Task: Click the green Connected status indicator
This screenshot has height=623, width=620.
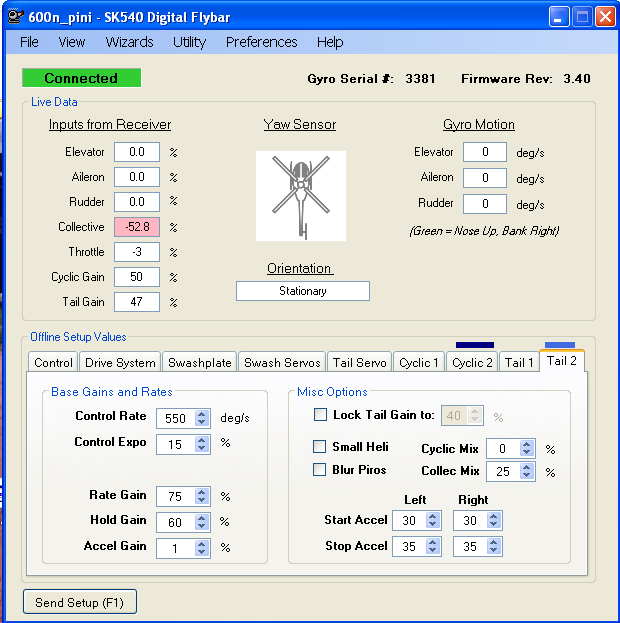Action: (x=81, y=78)
